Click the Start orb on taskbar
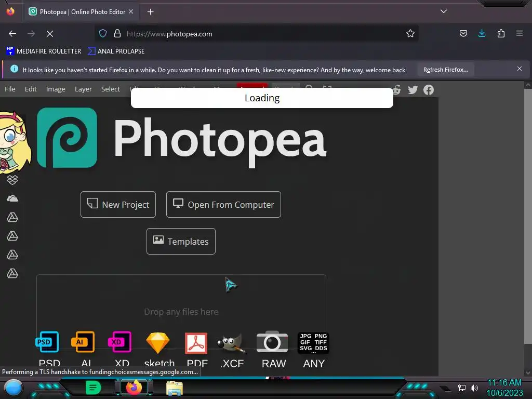 tap(13, 388)
